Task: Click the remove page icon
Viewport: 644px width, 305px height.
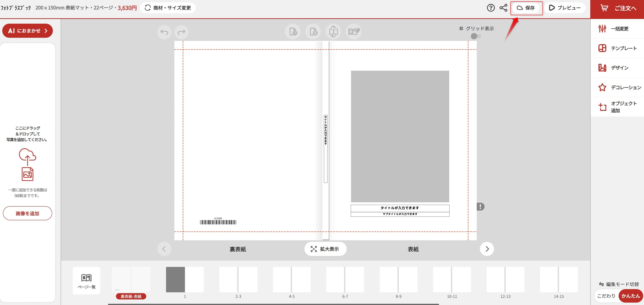Action: click(x=313, y=31)
